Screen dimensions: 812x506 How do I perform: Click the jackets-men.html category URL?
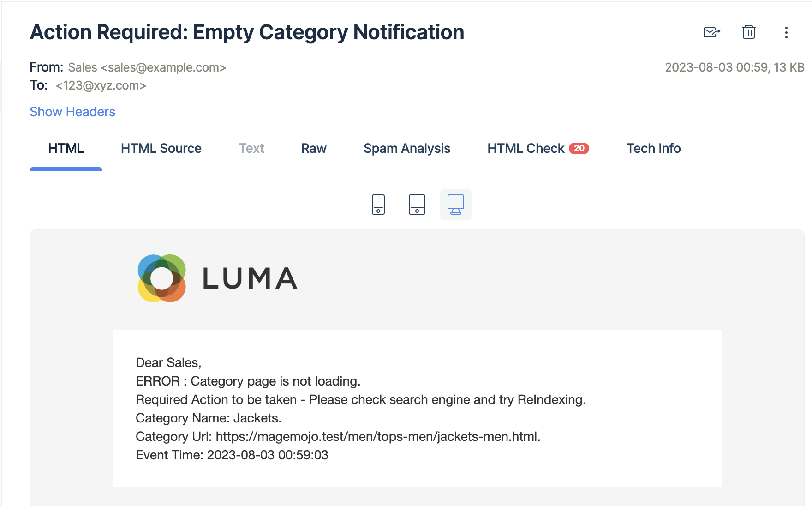click(378, 436)
